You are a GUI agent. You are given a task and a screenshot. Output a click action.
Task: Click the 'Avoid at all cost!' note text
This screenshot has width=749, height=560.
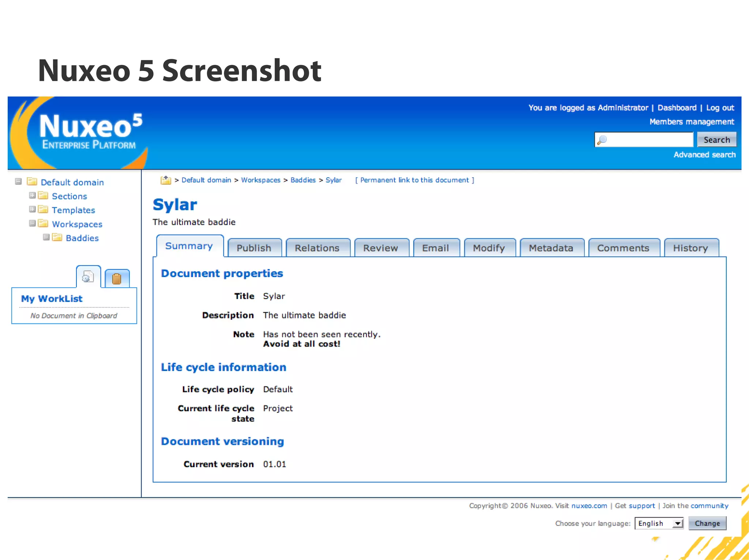(302, 344)
